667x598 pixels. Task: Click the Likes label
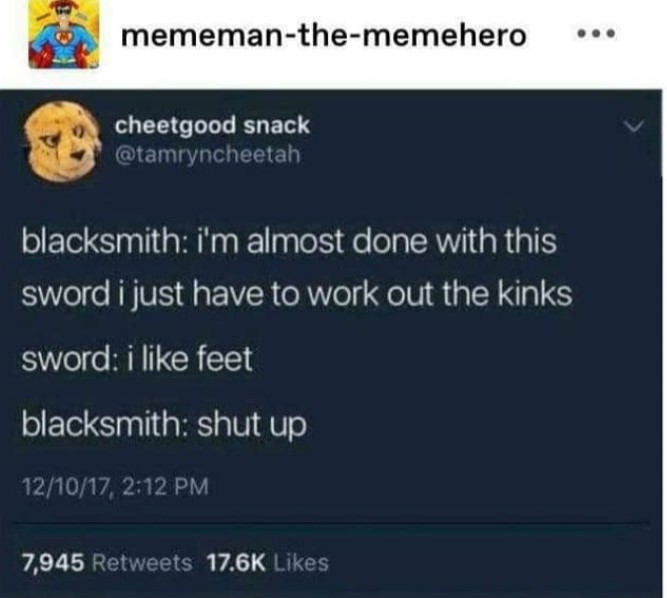[x=301, y=563]
